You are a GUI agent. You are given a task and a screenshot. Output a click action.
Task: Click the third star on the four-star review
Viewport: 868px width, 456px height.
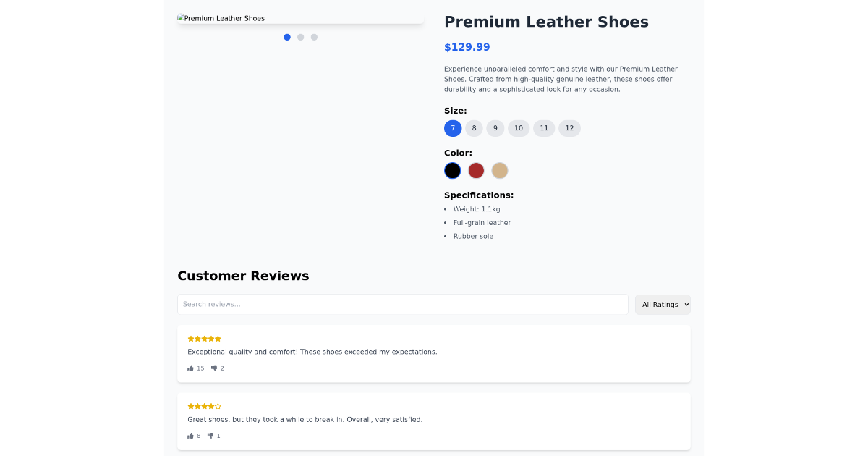[204, 406]
